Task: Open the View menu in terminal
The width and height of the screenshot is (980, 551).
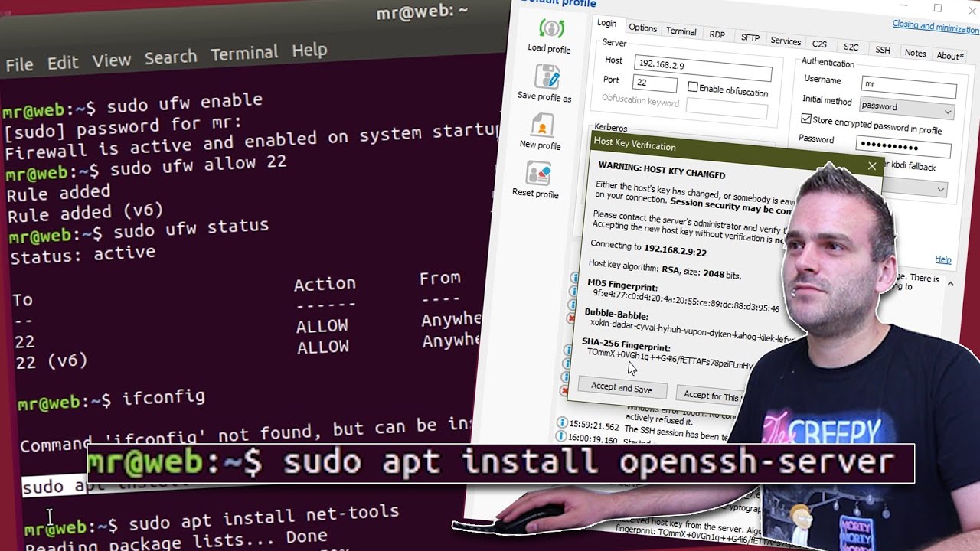Action: 112,60
